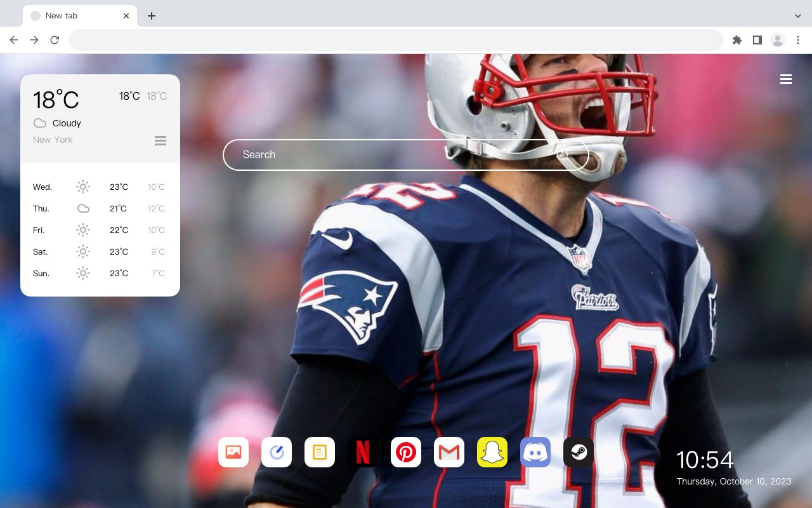
Task: Click the Thursday, October 10, 2023 date
Action: coord(734,481)
